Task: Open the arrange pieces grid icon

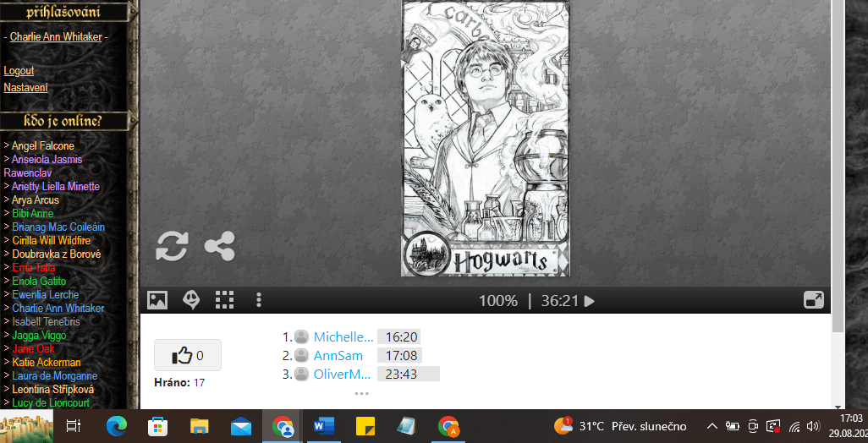Action: tap(224, 300)
